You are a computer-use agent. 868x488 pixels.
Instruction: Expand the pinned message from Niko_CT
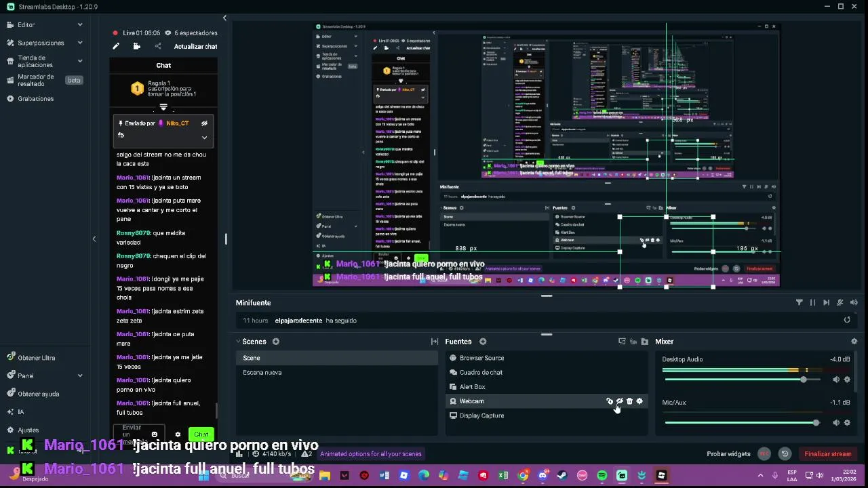click(204, 138)
